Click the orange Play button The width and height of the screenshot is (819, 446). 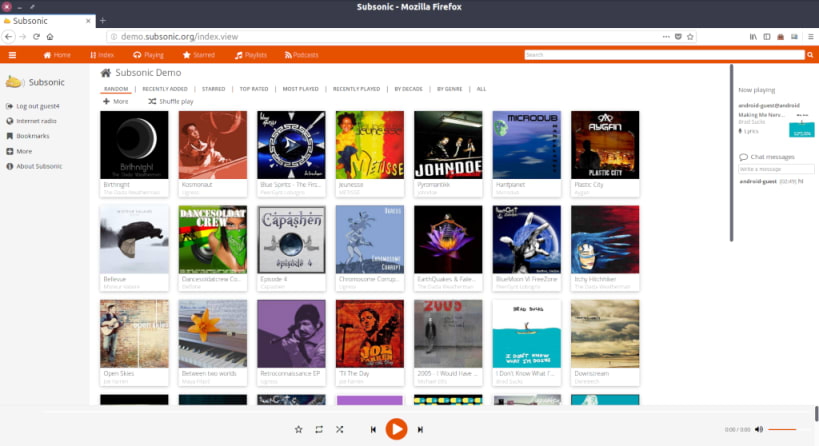(x=396, y=429)
